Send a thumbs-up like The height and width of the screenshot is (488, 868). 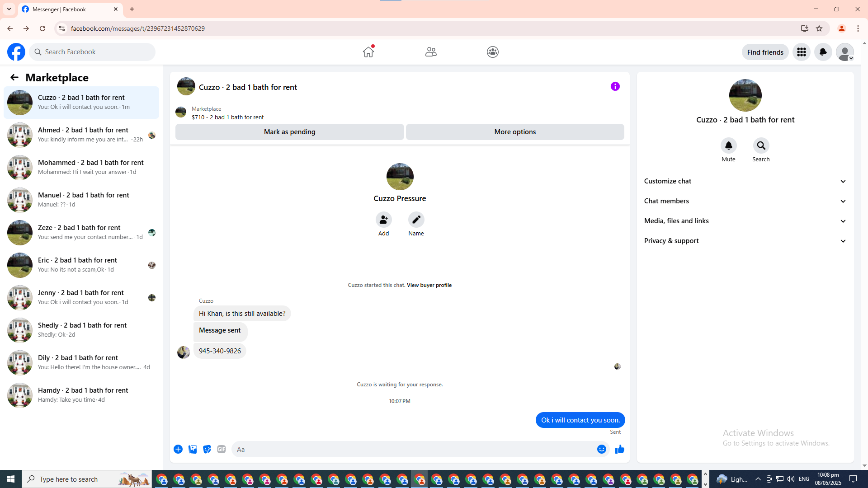click(620, 449)
